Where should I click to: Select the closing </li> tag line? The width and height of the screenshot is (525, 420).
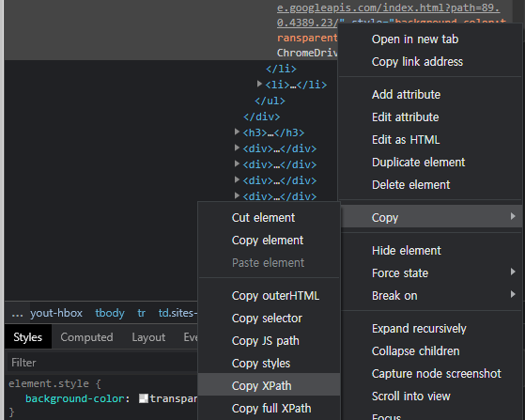[281, 69]
